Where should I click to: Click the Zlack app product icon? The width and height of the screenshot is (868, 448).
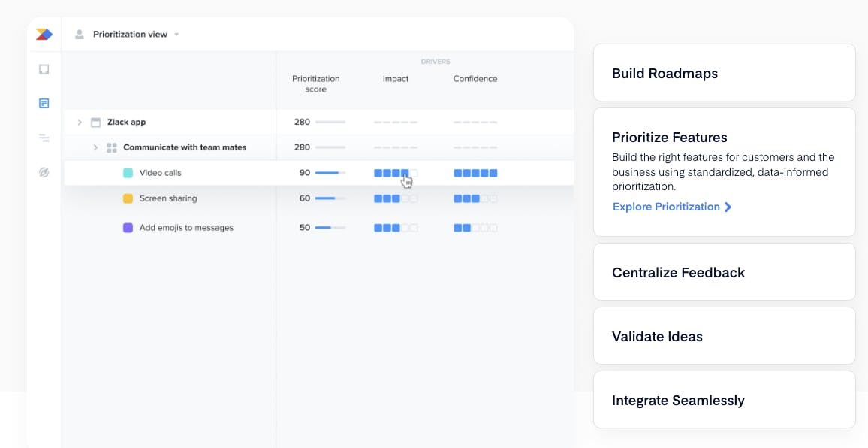click(95, 122)
